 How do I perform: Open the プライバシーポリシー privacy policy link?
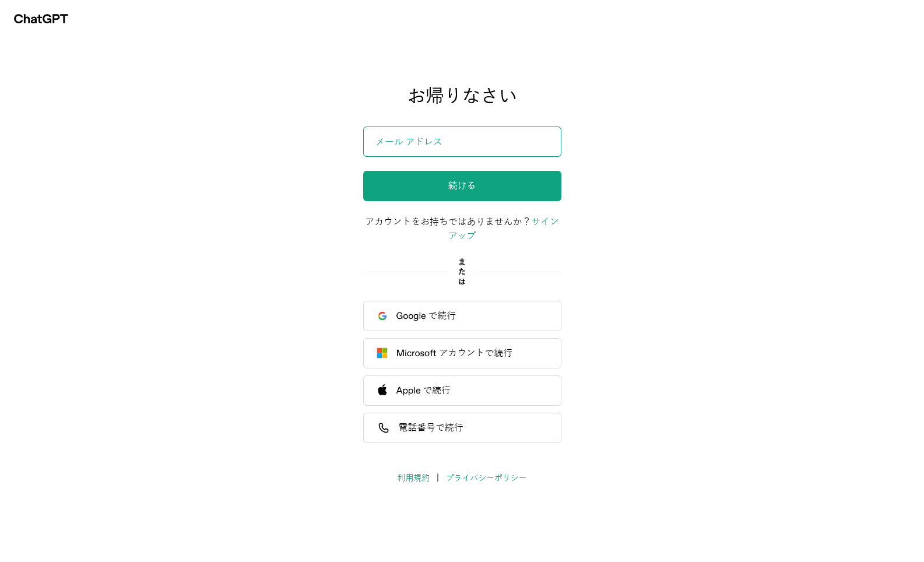tap(486, 478)
